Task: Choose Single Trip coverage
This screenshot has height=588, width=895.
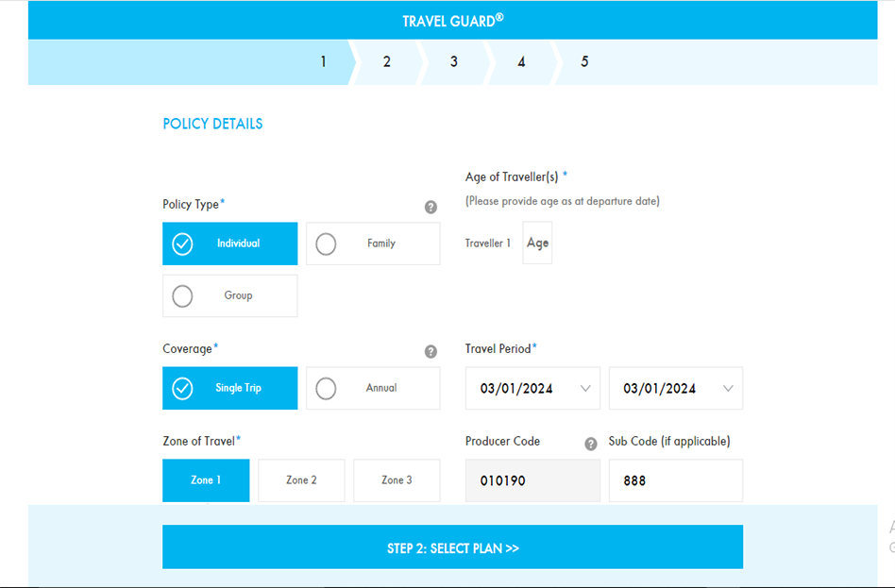Action: click(x=230, y=388)
